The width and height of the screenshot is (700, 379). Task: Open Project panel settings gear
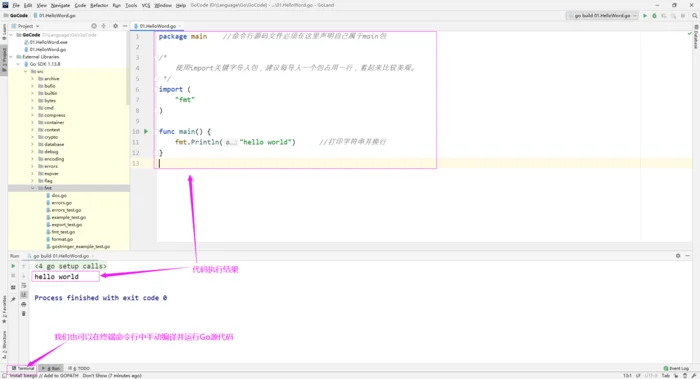point(115,26)
